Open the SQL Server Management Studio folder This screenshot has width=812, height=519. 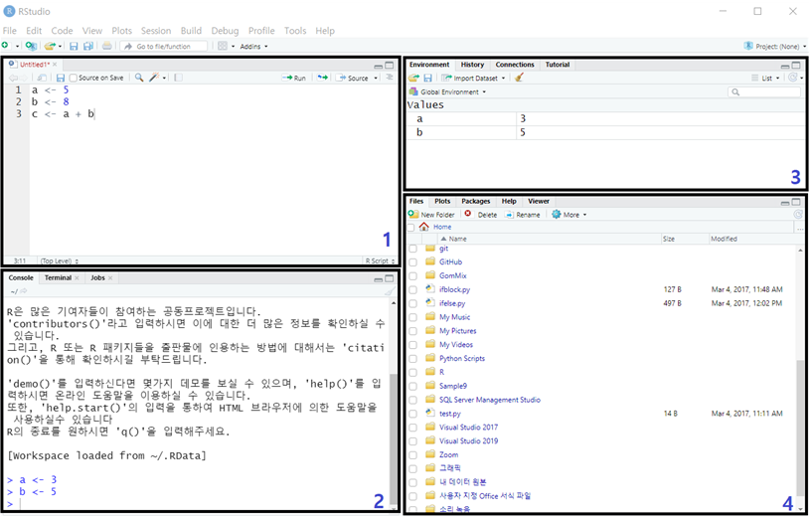(x=489, y=400)
